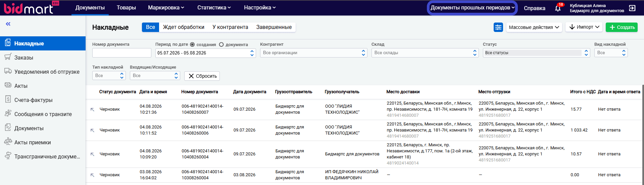Click Дата и время column header
The height and width of the screenshot is (185, 644).
(x=153, y=92)
